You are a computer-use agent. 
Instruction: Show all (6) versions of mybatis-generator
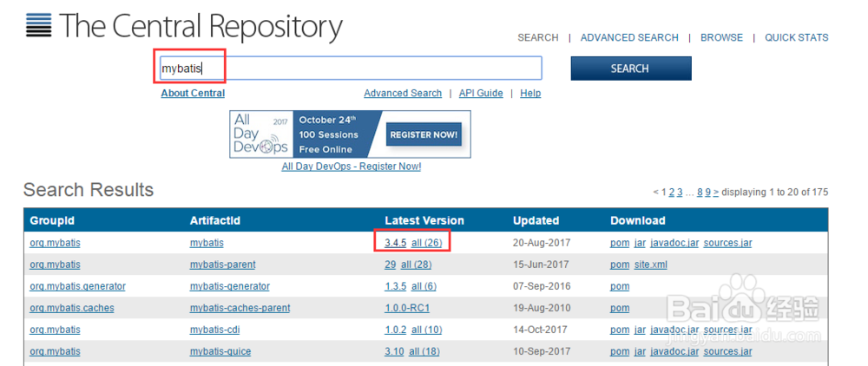pos(424,286)
